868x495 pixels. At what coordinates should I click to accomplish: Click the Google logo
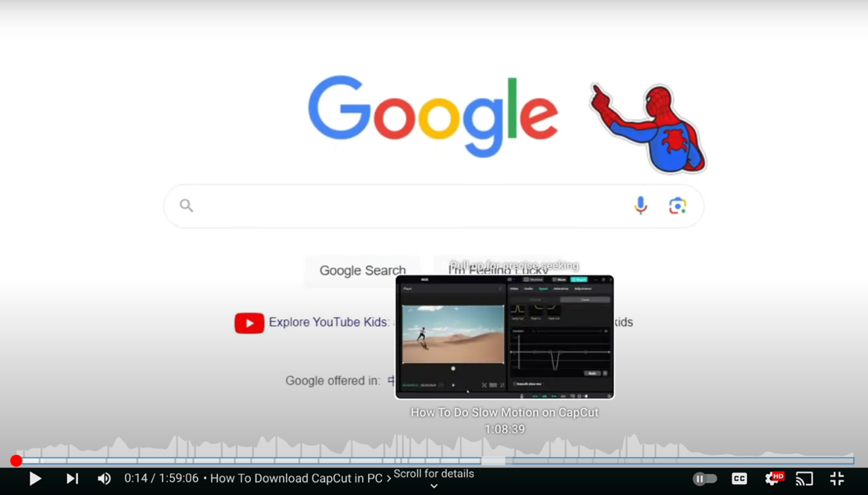433,117
